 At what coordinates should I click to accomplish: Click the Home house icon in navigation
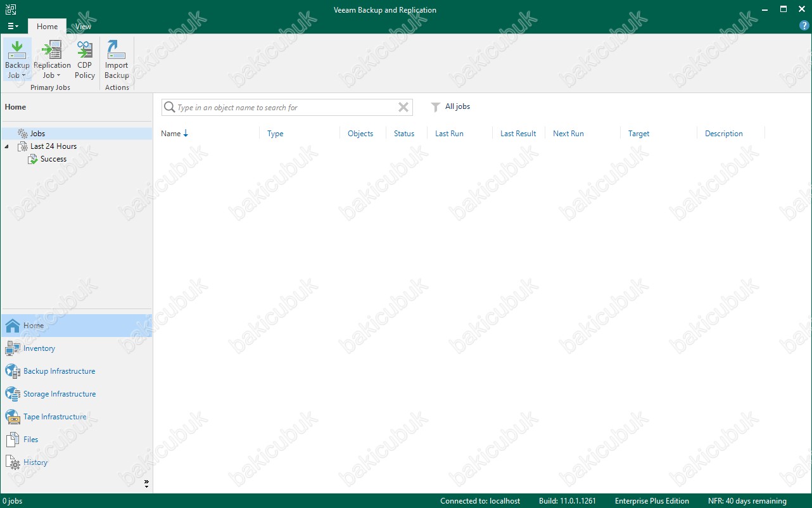click(13, 326)
